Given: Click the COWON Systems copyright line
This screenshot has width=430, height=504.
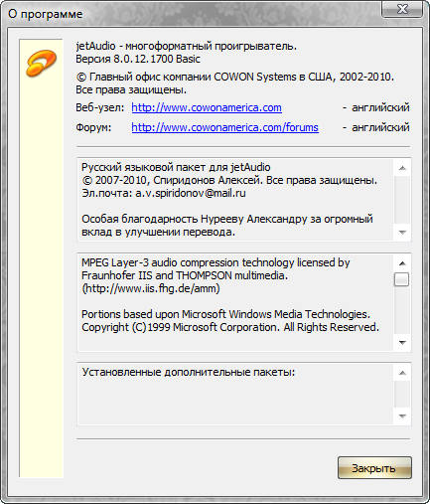Looking at the screenshot, I should tap(235, 77).
